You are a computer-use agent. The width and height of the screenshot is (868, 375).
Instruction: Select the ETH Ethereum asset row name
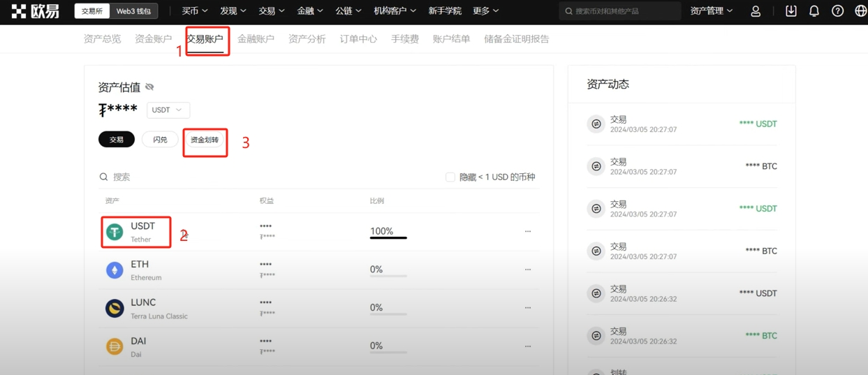[x=146, y=270]
